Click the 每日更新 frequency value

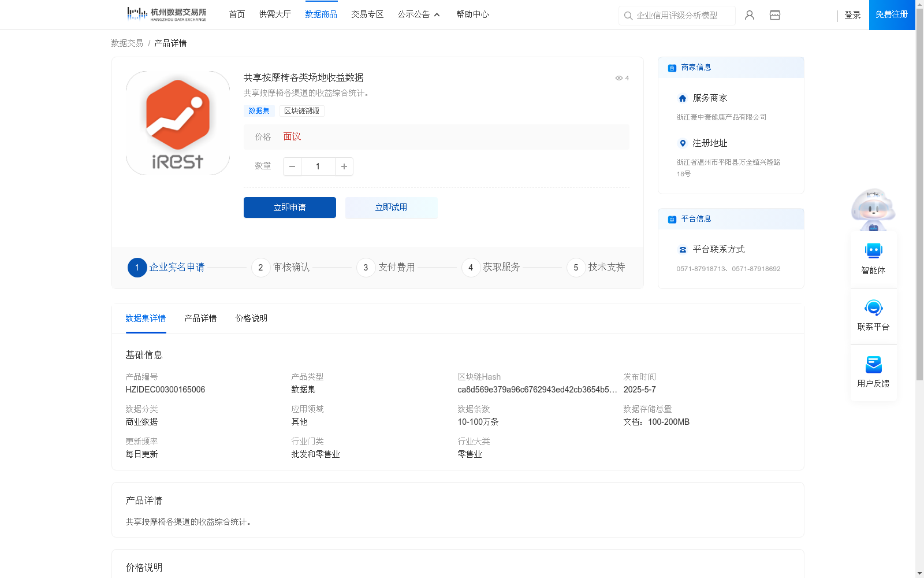pyautogui.click(x=141, y=454)
